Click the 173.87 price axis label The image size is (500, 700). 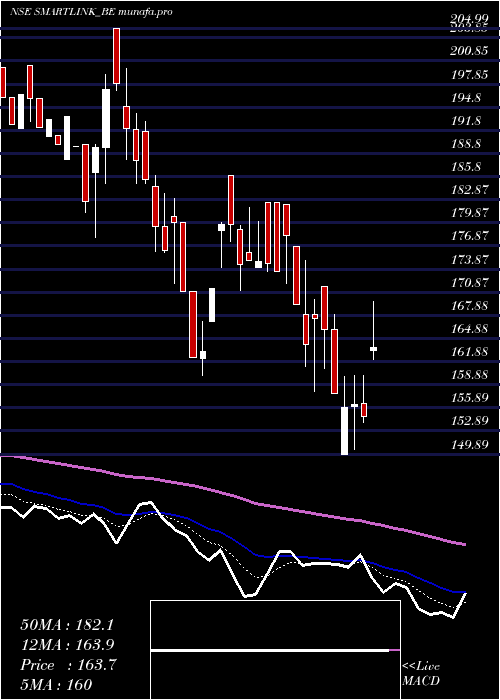pyautogui.click(x=469, y=259)
